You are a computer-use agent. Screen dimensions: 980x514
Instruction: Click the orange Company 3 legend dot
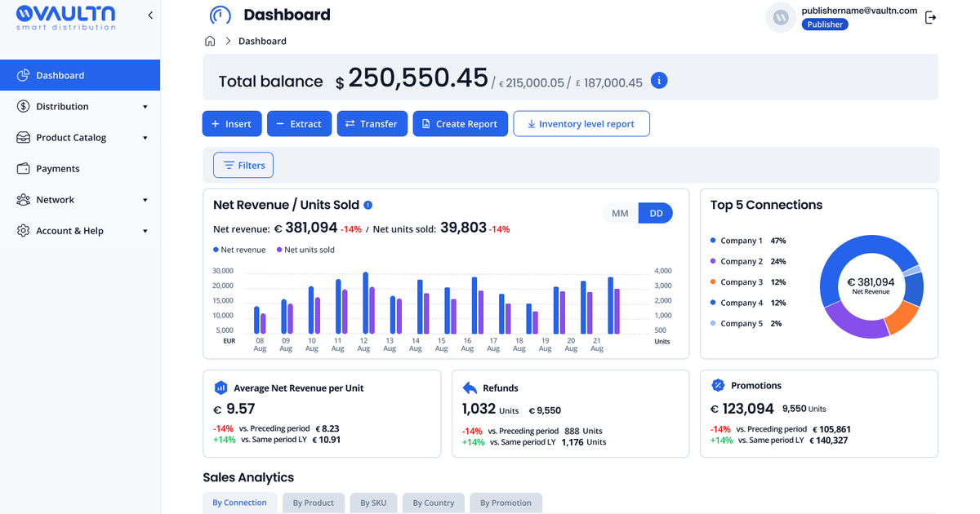pyautogui.click(x=713, y=282)
